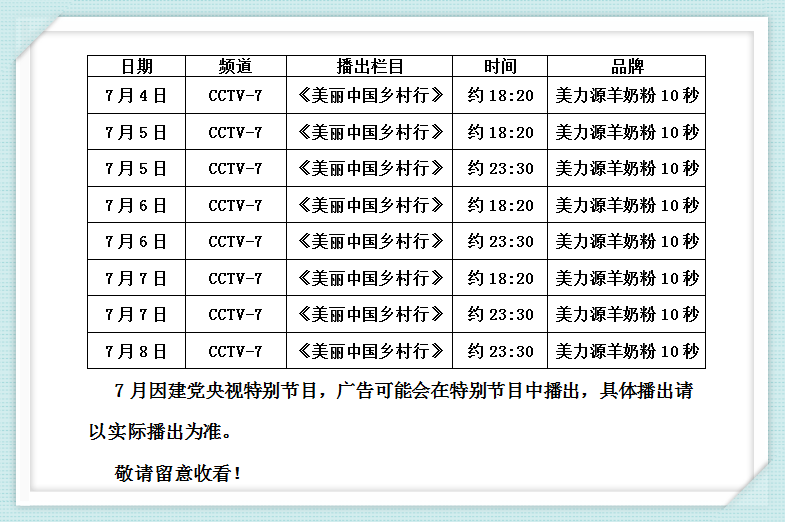Click the first 7月5日 date cell
Screen dimensions: 785x522
(x=136, y=132)
